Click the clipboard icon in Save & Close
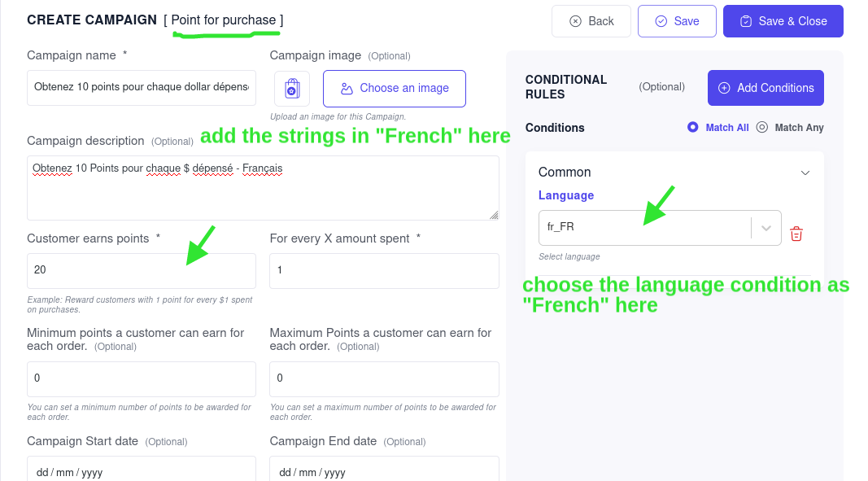Screen dimensions: 868x481 pyautogui.click(x=746, y=21)
